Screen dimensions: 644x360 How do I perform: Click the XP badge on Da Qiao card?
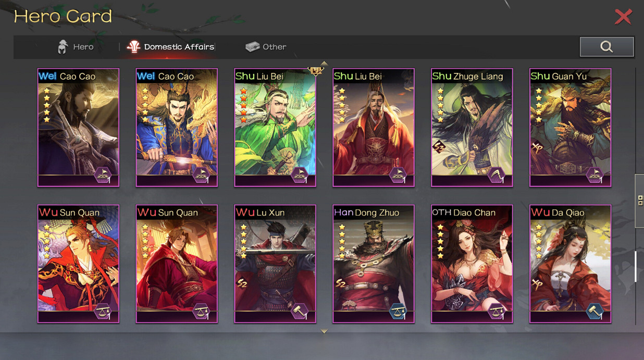pos(537,283)
